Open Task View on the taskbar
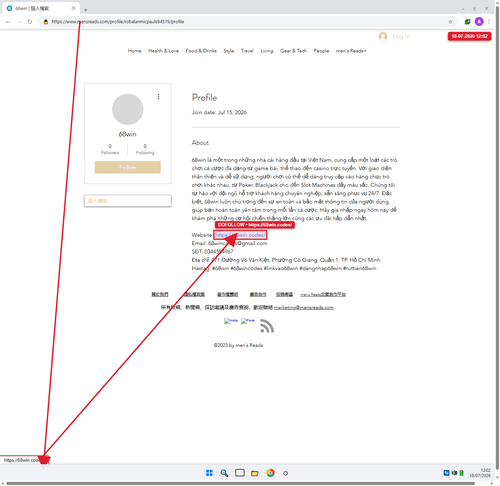500x486 pixels. [240, 473]
